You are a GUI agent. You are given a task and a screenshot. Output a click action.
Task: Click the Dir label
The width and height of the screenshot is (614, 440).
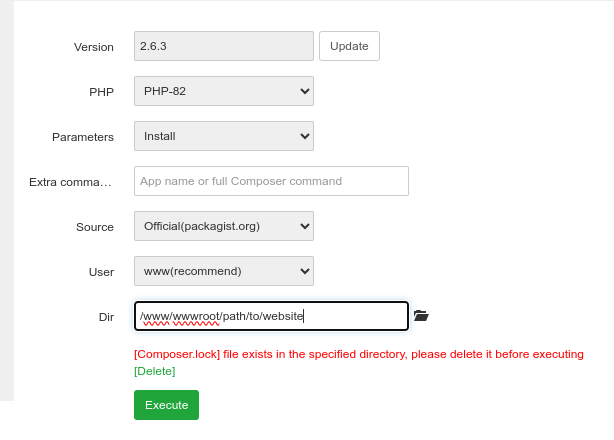point(105,317)
